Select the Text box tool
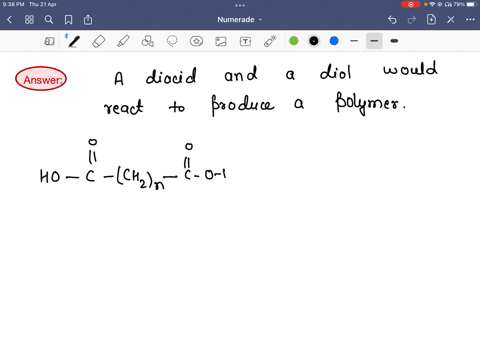The height and width of the screenshot is (360, 480). (x=245, y=41)
